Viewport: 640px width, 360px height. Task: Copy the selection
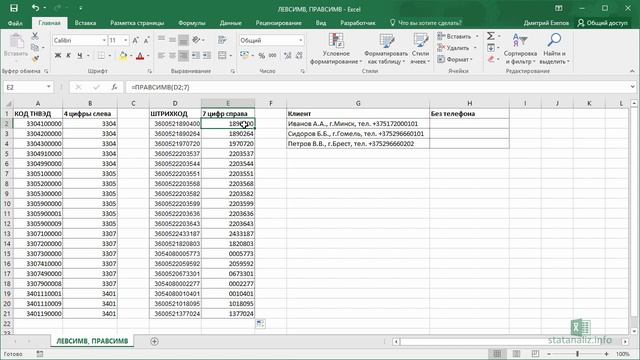pos(35,48)
